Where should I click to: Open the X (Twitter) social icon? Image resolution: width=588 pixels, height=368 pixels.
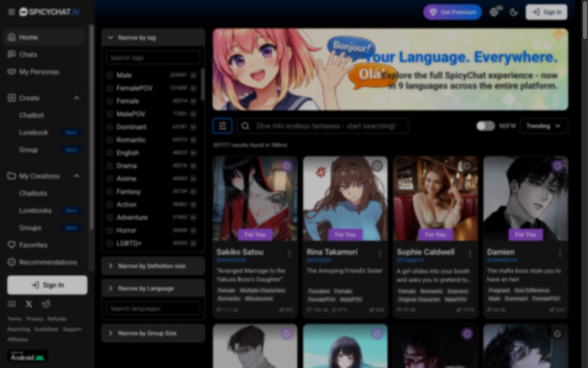[29, 304]
